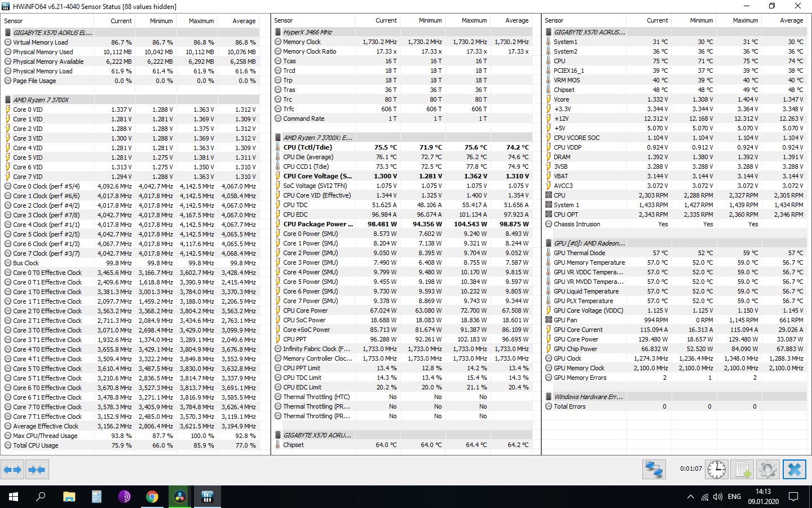Select the Core 0 VID row
This screenshot has width=812, height=508.
pos(130,110)
